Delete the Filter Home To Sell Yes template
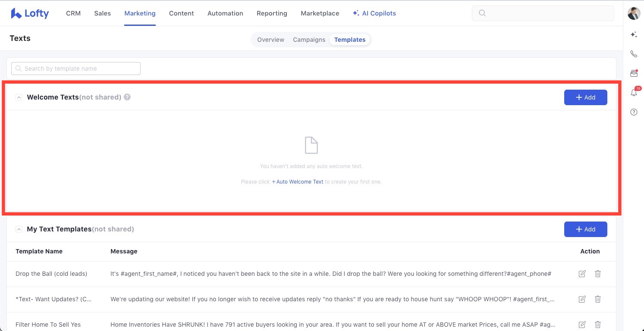644x331 pixels. (x=597, y=325)
